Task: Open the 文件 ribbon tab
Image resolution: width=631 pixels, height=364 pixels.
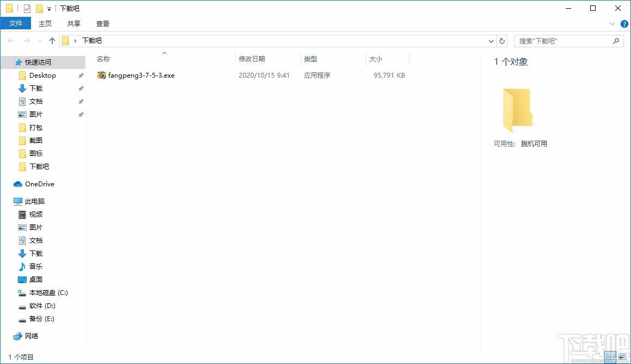Action: [x=16, y=23]
